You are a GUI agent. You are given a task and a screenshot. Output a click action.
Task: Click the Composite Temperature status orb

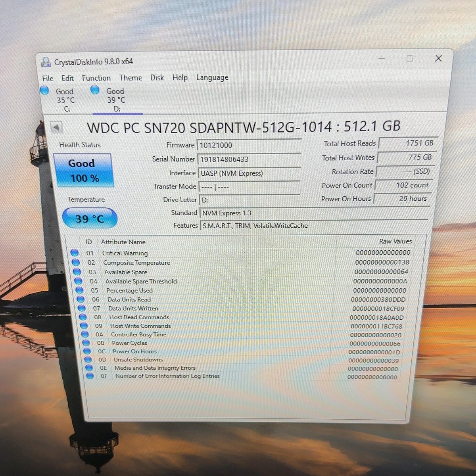[x=75, y=262]
